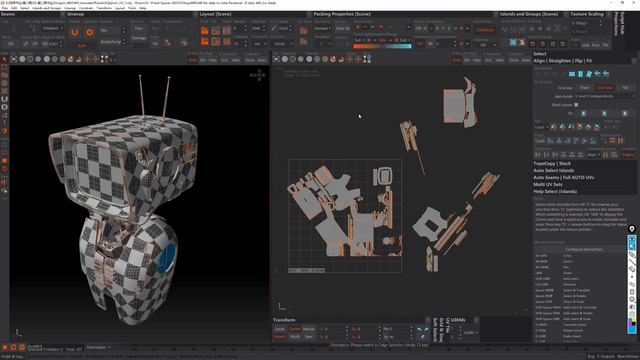The width and height of the screenshot is (640, 360).
Task: Toggle Local mode in the Transform panel
Action: [280, 329]
